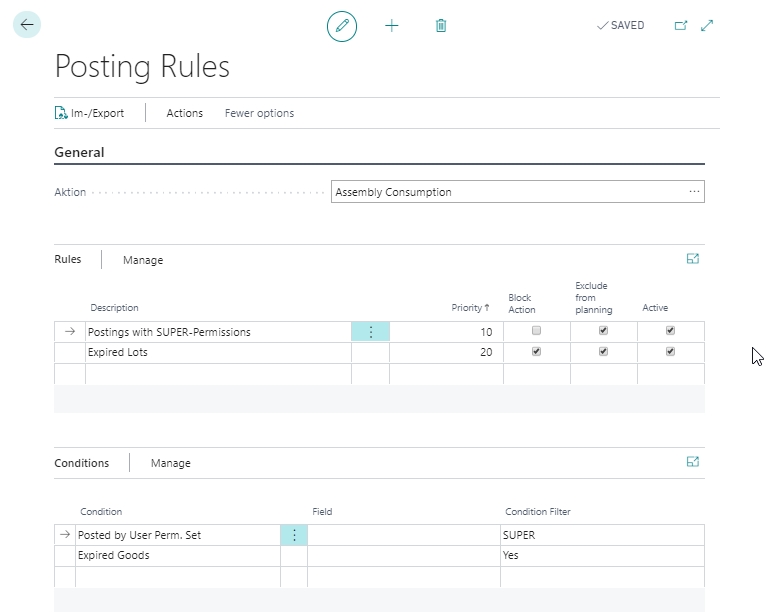This screenshot has height=612, width=771.
Task: Select the Expired Lots description cell
Action: 218,352
